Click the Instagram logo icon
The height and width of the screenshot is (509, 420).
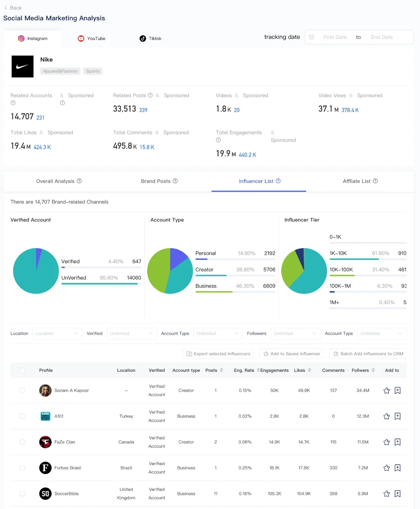tap(21, 38)
